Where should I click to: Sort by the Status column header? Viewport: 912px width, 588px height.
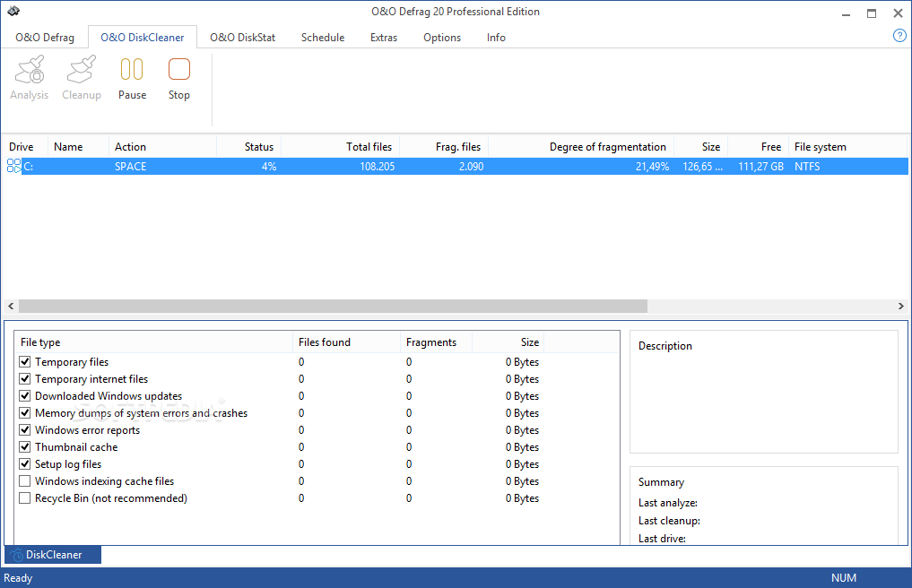249,147
